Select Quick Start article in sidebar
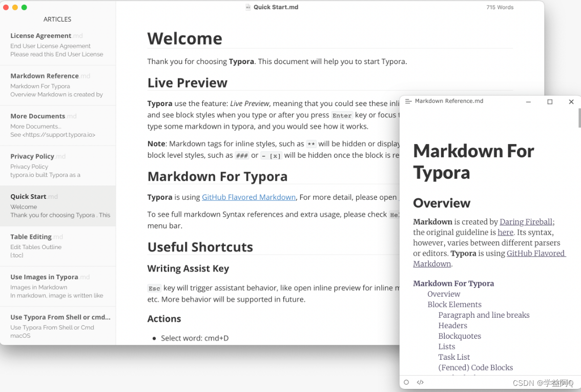Screen dimensions: 581x392 pos(58,206)
